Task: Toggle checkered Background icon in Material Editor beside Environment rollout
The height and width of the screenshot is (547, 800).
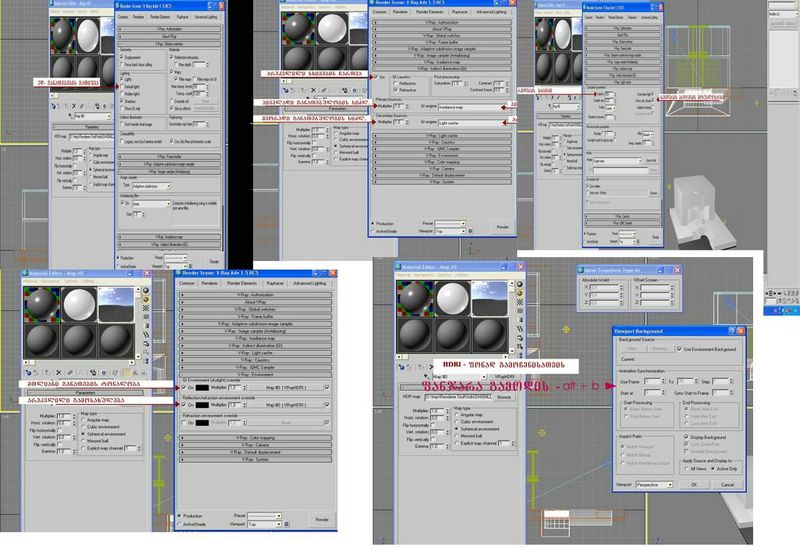Action: pyautogui.click(x=146, y=308)
